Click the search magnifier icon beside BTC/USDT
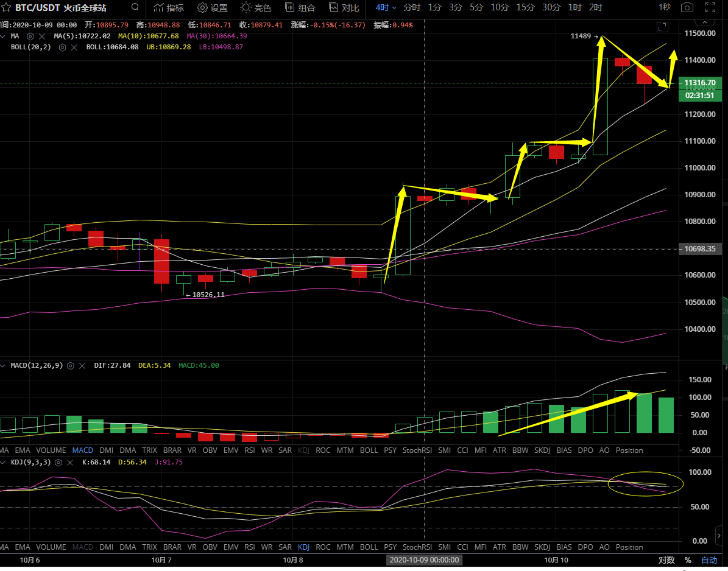Image resolution: width=728 pixels, height=571 pixels. (135, 8)
